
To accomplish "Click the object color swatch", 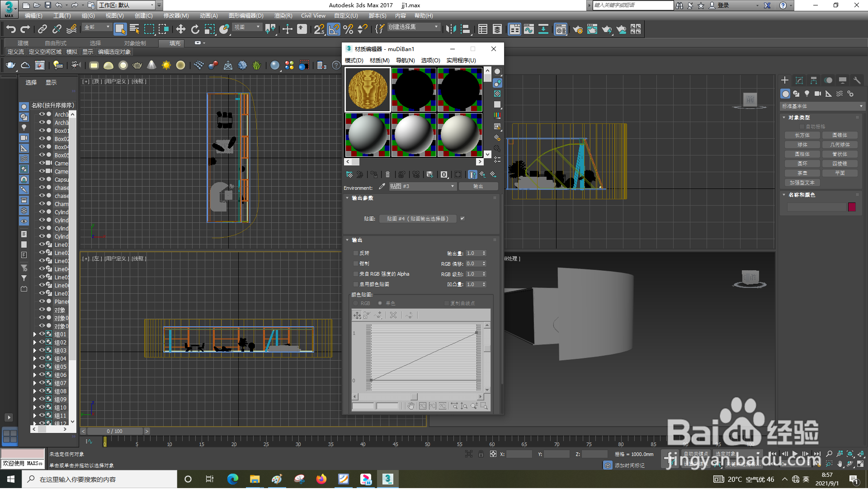I will (852, 207).
